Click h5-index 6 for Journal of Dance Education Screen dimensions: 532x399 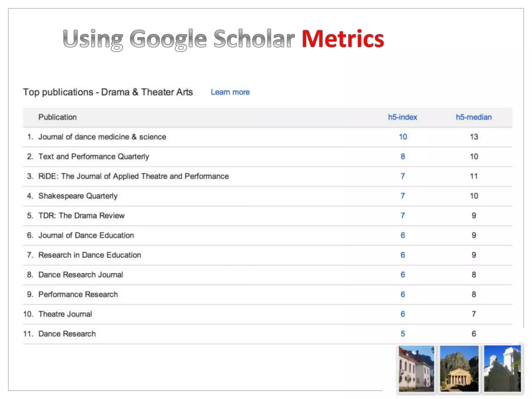click(x=403, y=235)
